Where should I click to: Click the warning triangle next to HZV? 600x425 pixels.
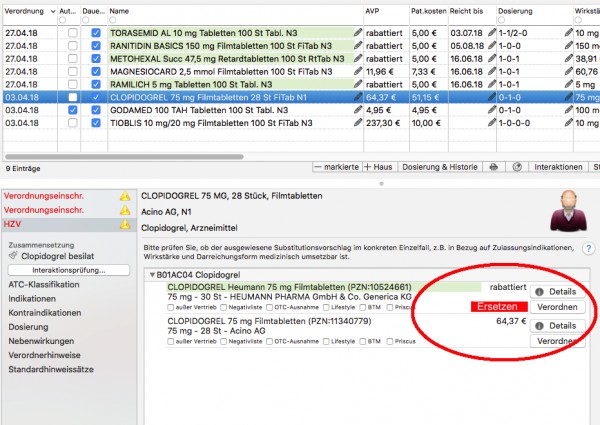125,224
